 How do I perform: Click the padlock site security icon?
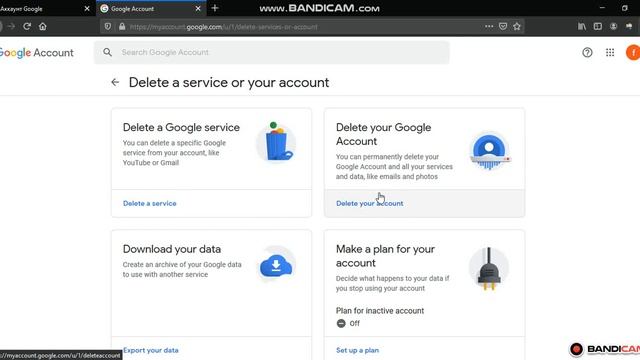point(122,27)
